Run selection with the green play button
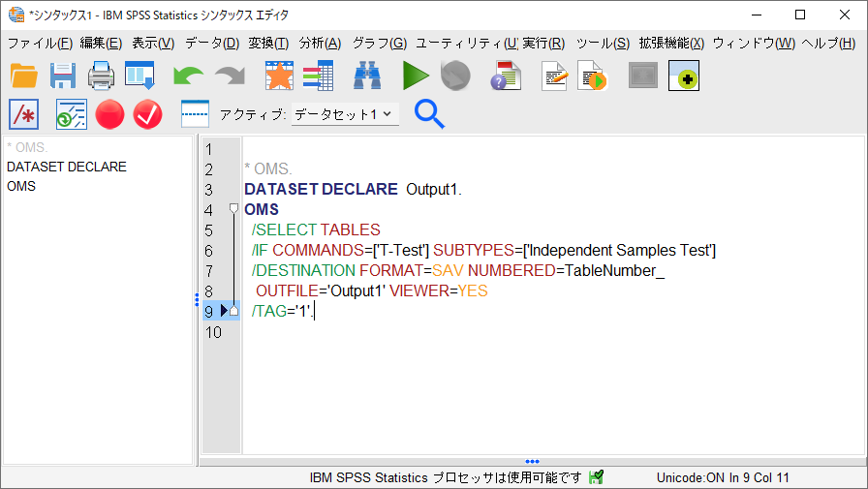Image resolution: width=868 pixels, height=489 pixels. (x=416, y=76)
